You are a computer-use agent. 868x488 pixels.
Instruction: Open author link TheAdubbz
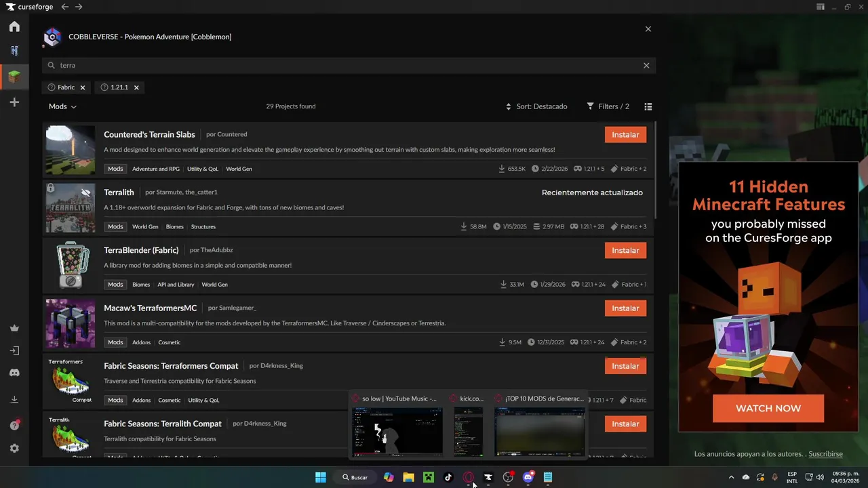point(216,250)
